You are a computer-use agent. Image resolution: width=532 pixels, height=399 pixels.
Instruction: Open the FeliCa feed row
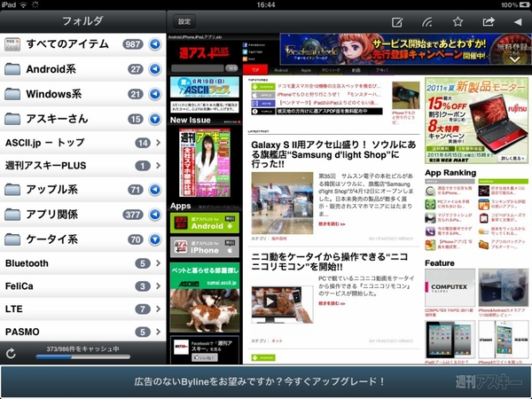(x=82, y=286)
